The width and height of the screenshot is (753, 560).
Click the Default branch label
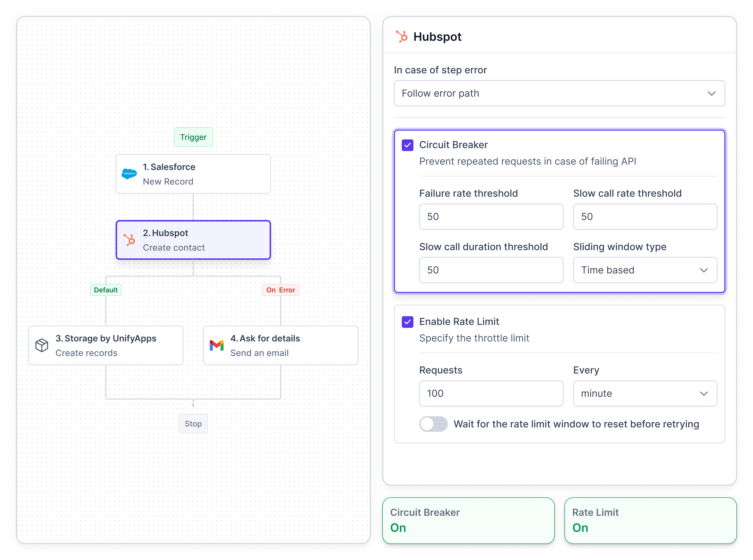[106, 290]
